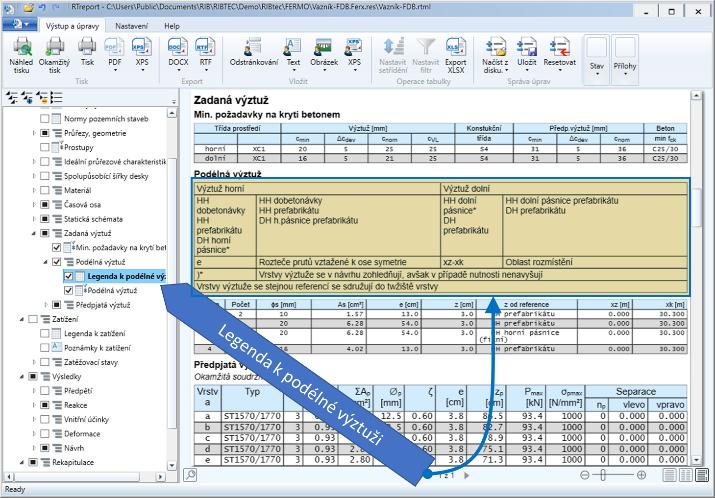
Task: Expand the Průřezy, geometrie tree node
Action: [x=34, y=133]
